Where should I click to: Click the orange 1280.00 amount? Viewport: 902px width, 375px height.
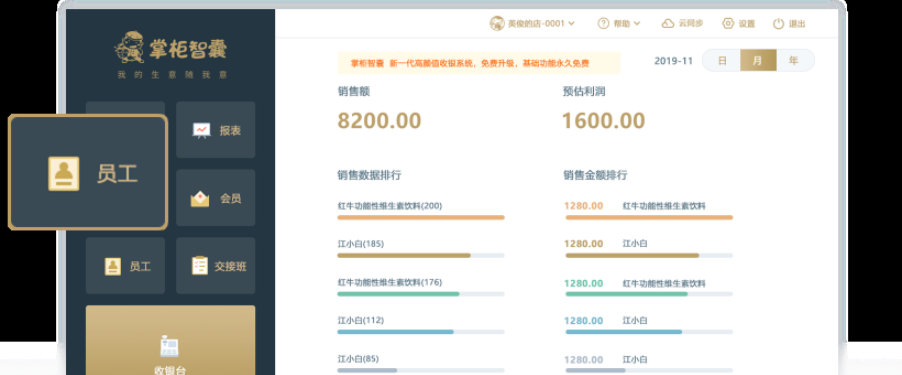pyautogui.click(x=583, y=206)
